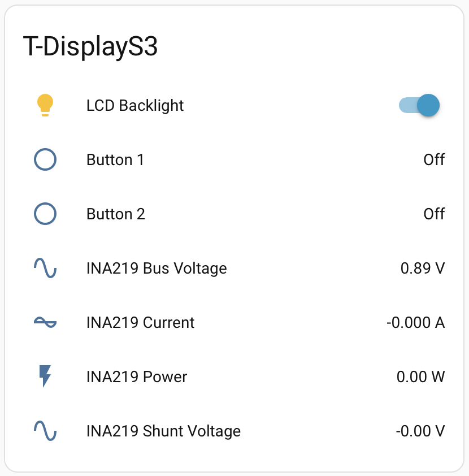Click the lightning bolt icon for INA219 Power
Screen dimensions: 469x476
45,377
